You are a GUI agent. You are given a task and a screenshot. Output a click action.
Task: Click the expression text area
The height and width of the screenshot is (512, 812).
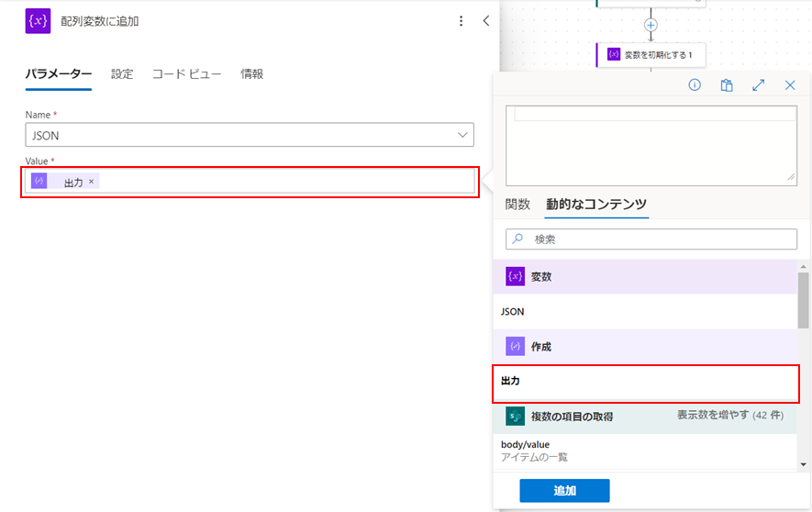pyautogui.click(x=651, y=146)
